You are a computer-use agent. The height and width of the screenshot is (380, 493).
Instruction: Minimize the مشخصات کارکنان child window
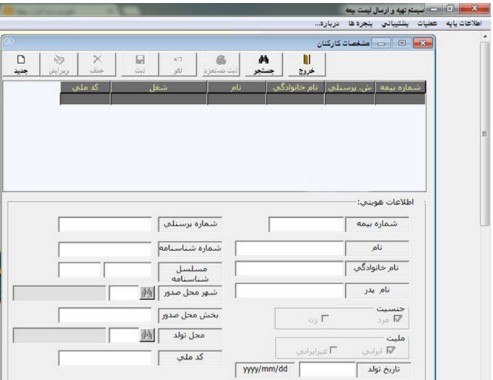(381, 43)
